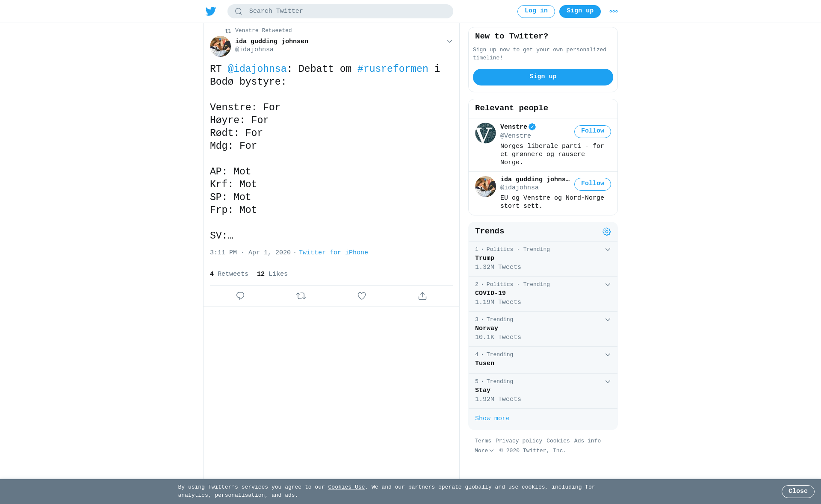Screen dimensions: 821x504
Task: Click the Twitter bird home icon
Action: (x=211, y=12)
